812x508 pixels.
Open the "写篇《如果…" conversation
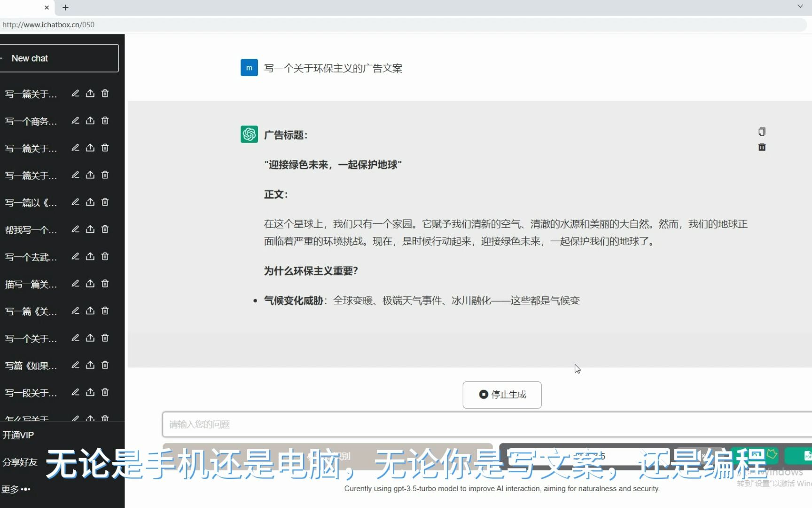(x=31, y=366)
